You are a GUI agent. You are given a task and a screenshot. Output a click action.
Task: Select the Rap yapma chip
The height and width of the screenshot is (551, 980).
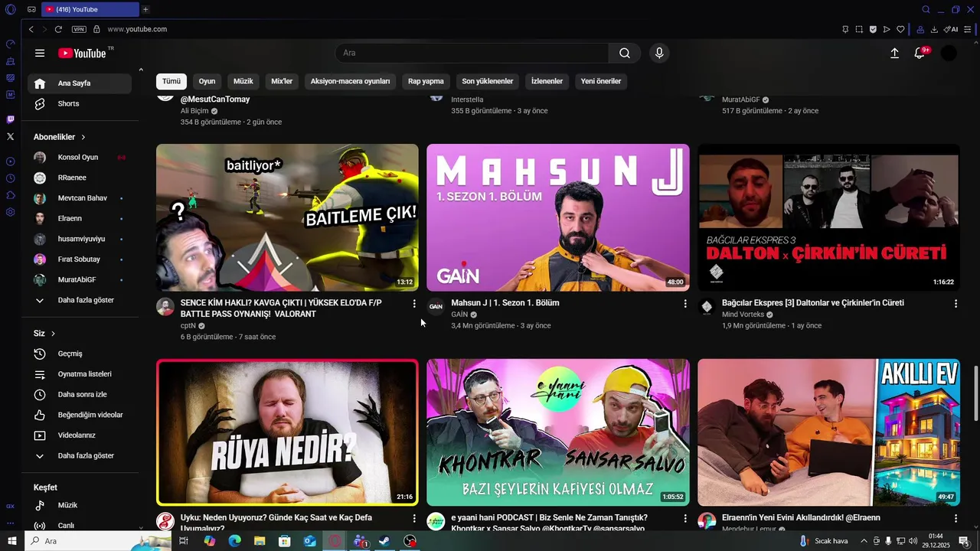(426, 81)
